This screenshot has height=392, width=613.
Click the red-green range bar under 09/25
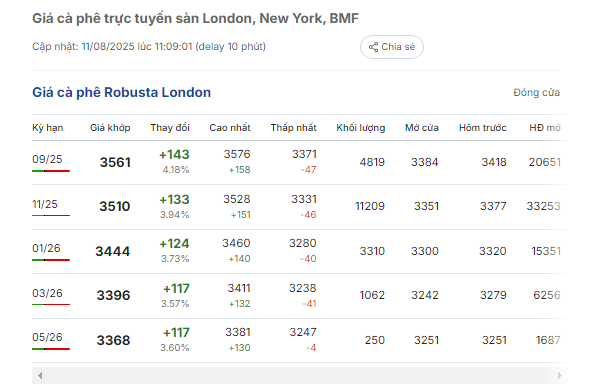pos(51,171)
